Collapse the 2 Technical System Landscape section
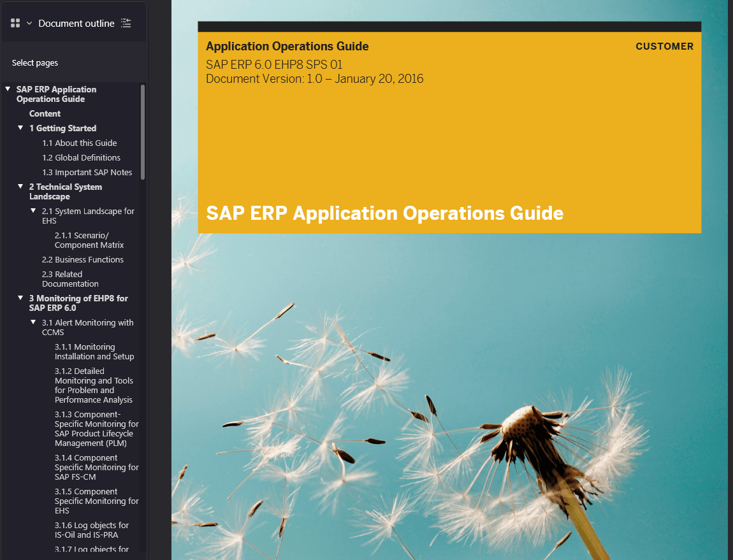This screenshot has height=560, width=733. 20,186
